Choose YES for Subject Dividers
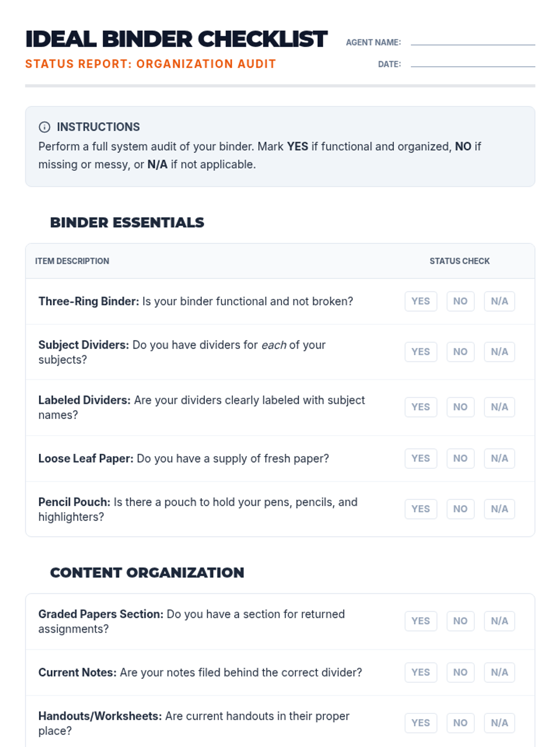Image resolution: width=560 pixels, height=747 pixels. click(420, 352)
